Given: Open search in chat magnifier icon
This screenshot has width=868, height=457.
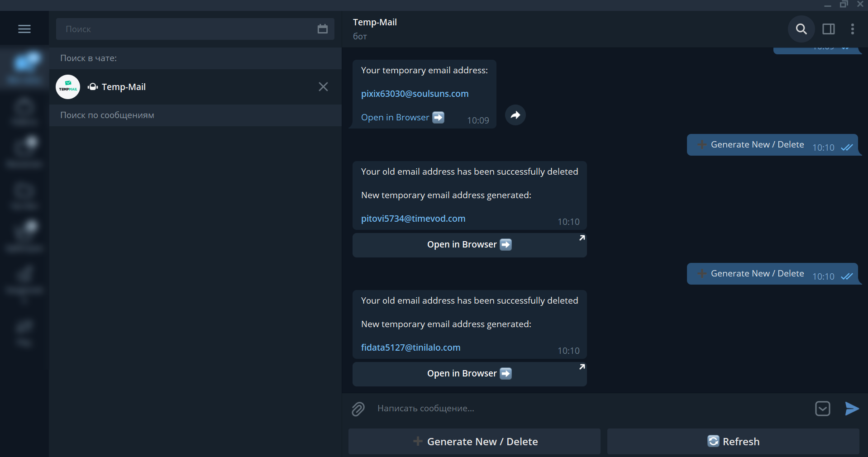Looking at the screenshot, I should click(801, 29).
